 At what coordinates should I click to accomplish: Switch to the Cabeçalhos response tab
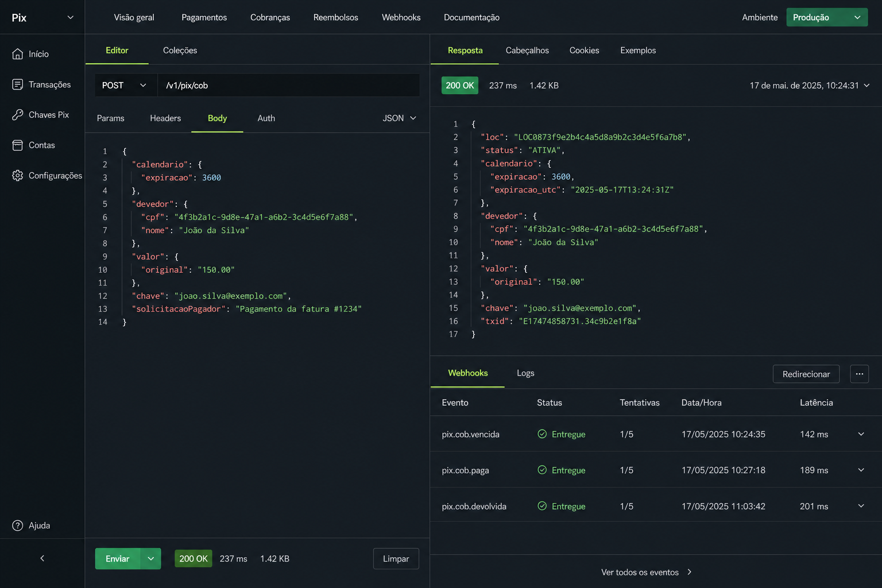(x=527, y=51)
